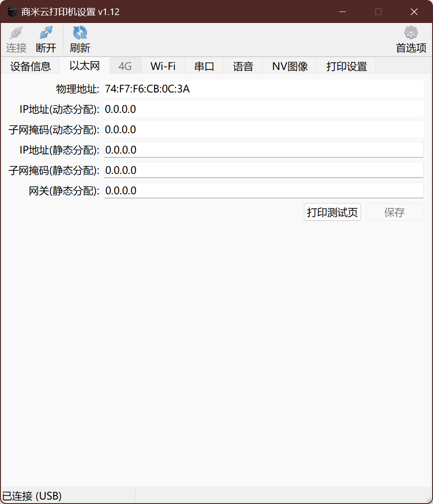Click the 网关(静态分配) gateway field

tap(263, 191)
